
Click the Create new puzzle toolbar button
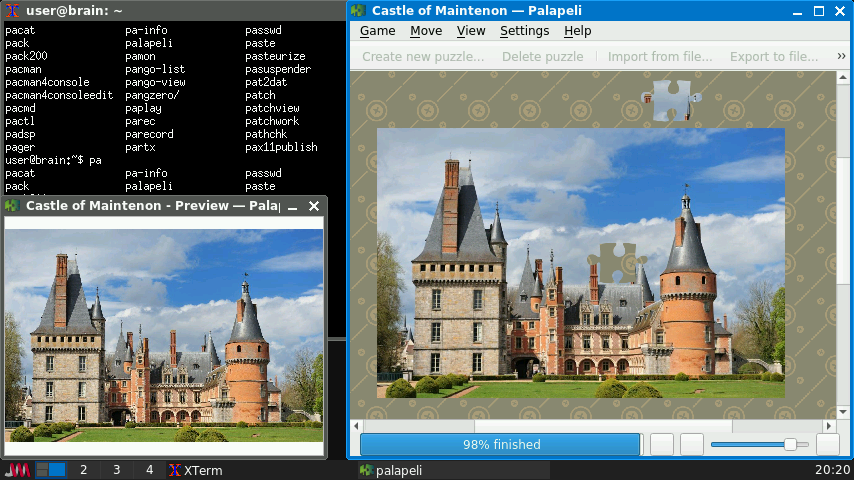pyautogui.click(x=422, y=57)
